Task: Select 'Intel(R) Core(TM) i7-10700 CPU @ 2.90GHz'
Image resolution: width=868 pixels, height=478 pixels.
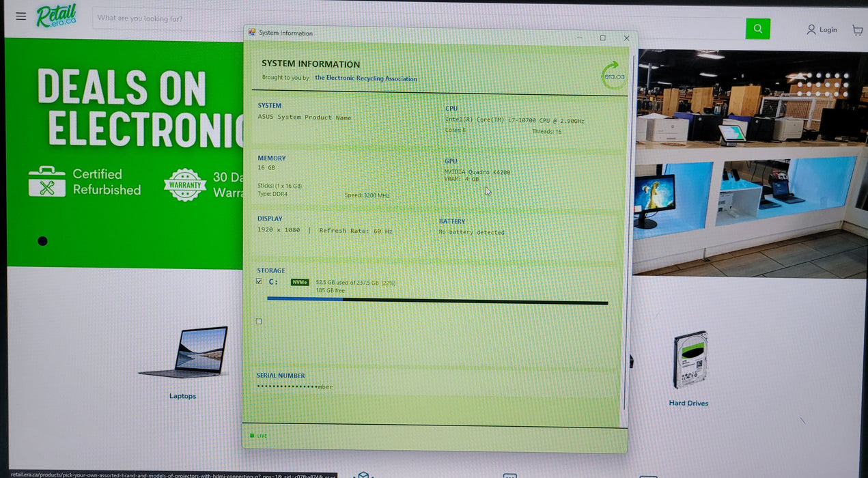Action: click(x=515, y=120)
